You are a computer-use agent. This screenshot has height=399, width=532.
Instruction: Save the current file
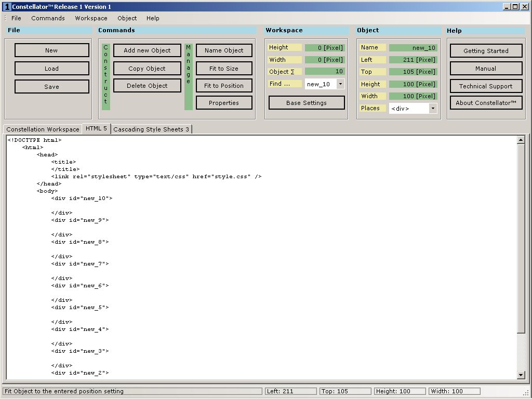pos(51,87)
